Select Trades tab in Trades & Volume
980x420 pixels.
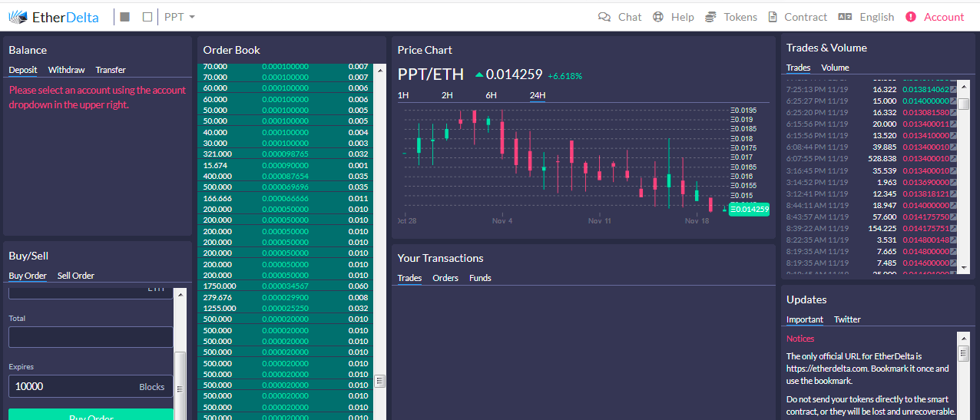(x=799, y=68)
